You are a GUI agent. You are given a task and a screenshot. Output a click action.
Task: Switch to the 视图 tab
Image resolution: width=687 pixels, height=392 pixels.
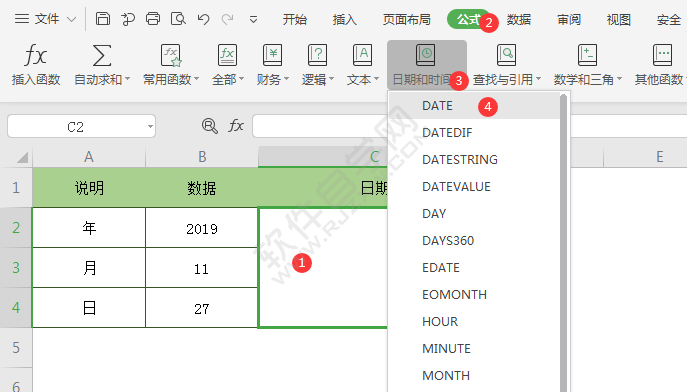click(x=619, y=19)
